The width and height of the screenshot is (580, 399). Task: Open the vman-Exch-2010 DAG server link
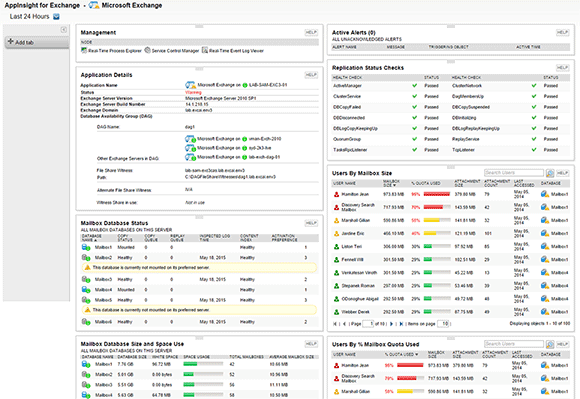pyautogui.click(x=265, y=139)
